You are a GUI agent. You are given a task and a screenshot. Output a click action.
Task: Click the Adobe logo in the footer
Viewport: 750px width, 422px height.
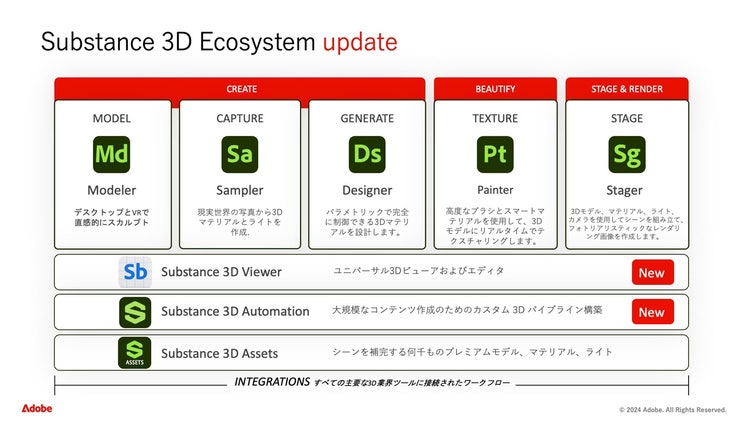pyautogui.click(x=37, y=408)
